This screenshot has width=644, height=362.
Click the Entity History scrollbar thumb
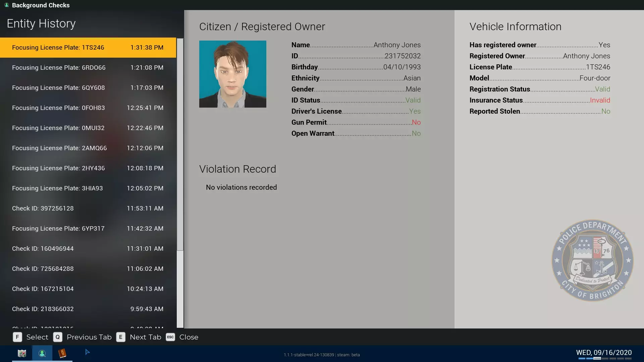click(x=180, y=144)
